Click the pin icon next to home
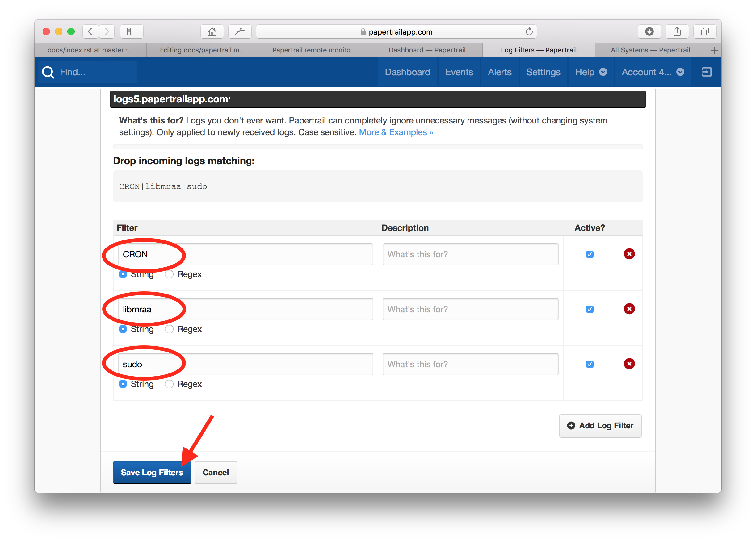Image resolution: width=756 pixels, height=542 pixels. 240,32
